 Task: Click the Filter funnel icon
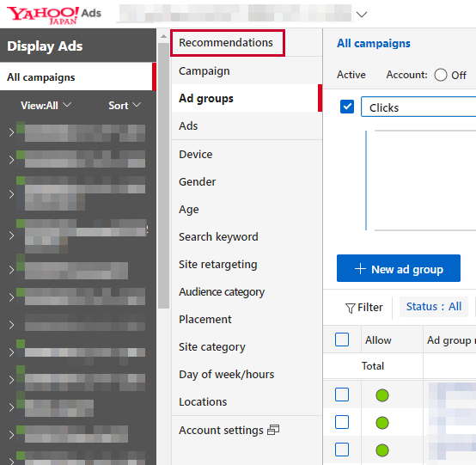[x=350, y=308]
